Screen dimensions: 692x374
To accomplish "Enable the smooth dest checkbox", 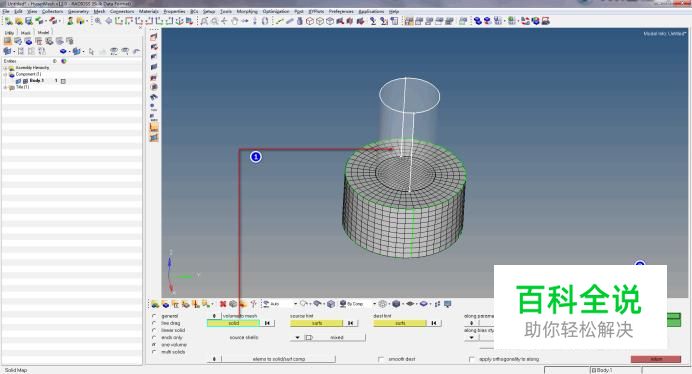I will pyautogui.click(x=381, y=359).
